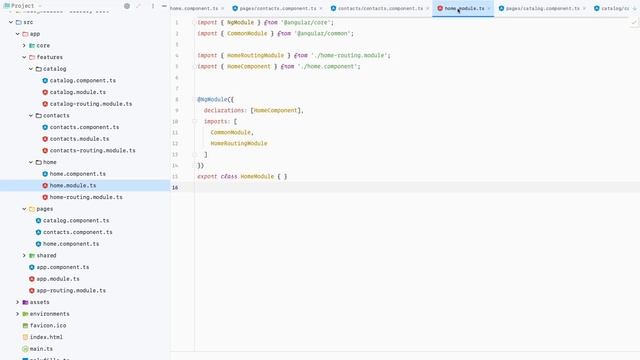Open the Project panel options menu
This screenshot has width=640, height=360.
[x=153, y=6]
